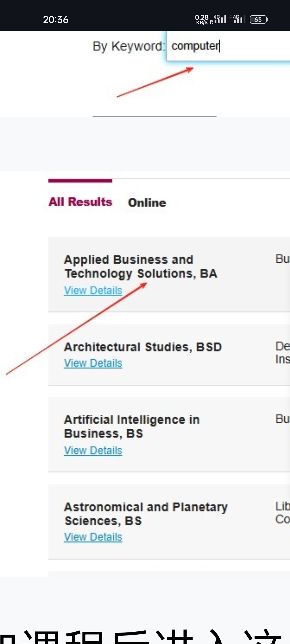Viewport: 290px width, 644px height.
Task: Select the Architectural Studies, BSD title
Action: 143,347
